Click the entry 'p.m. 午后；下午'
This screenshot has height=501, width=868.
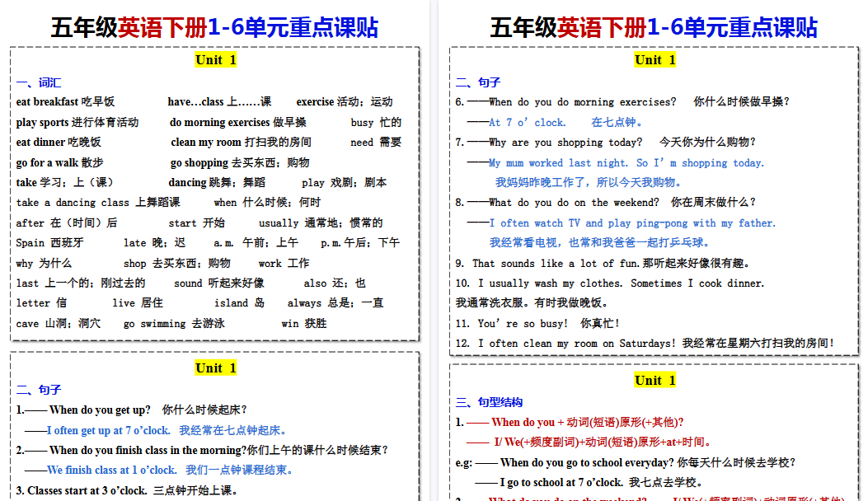pyautogui.click(x=360, y=243)
